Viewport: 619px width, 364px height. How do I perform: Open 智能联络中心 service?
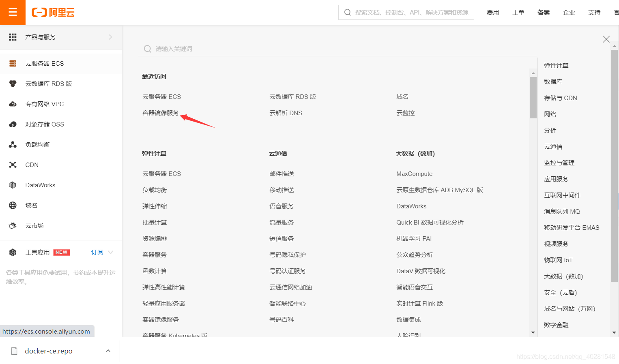coord(288,303)
